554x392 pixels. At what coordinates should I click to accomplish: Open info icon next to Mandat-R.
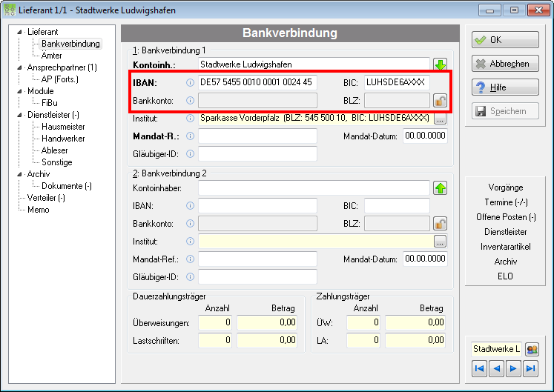[190, 136]
